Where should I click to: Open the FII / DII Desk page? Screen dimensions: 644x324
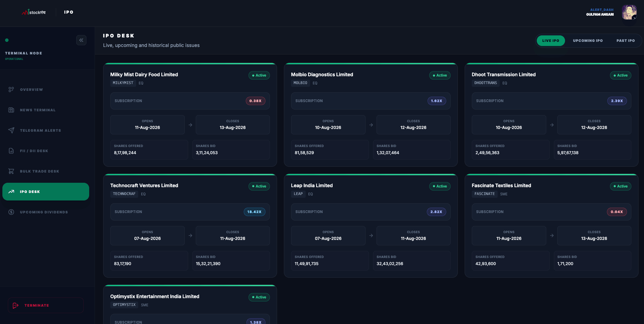[46, 151]
